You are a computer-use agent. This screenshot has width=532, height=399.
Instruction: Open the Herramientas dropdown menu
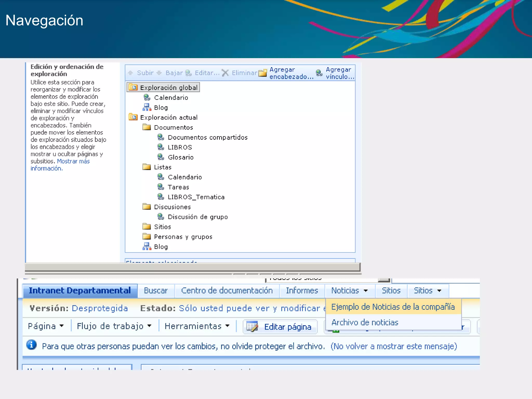pos(228,326)
